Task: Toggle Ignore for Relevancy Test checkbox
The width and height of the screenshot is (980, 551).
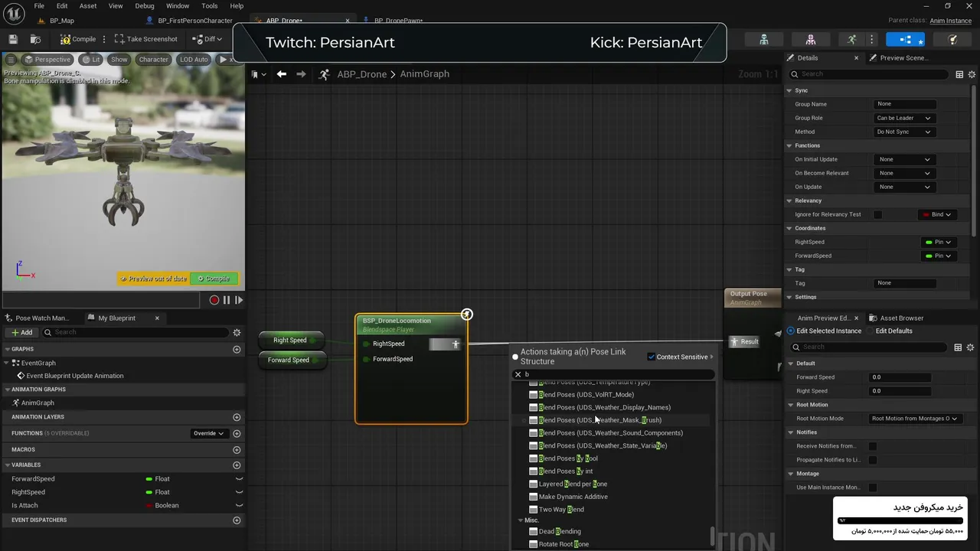Action: tap(878, 214)
